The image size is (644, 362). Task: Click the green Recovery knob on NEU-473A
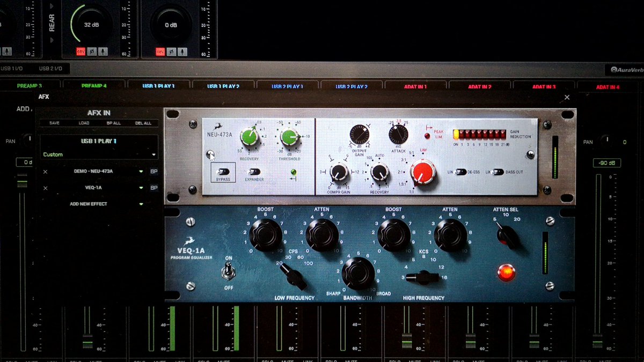point(249,137)
